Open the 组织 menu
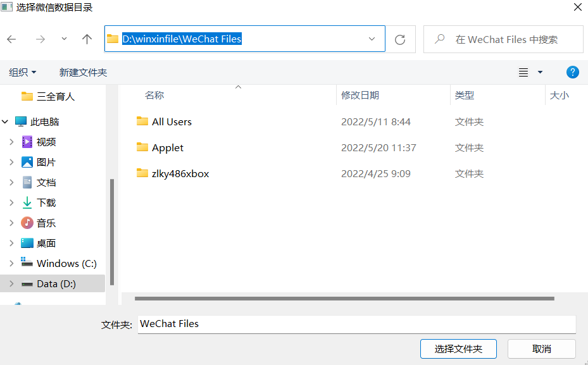Screen dimensions: 588x365 point(23,72)
